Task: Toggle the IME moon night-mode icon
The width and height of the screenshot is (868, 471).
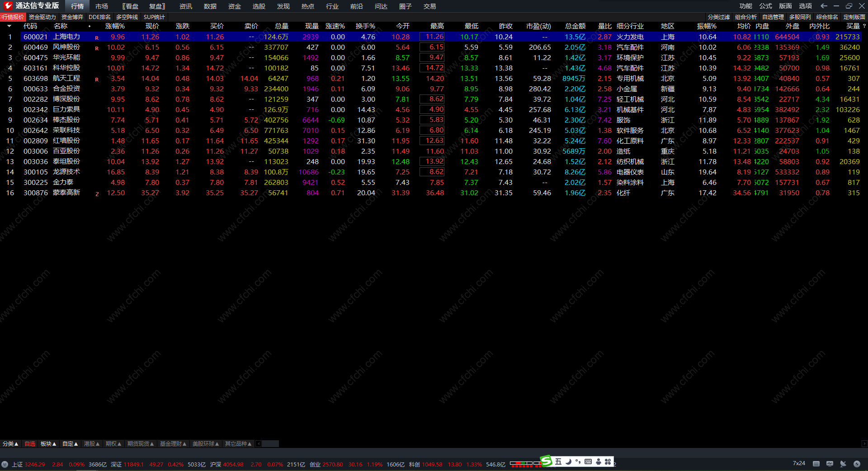Action: pos(568,462)
